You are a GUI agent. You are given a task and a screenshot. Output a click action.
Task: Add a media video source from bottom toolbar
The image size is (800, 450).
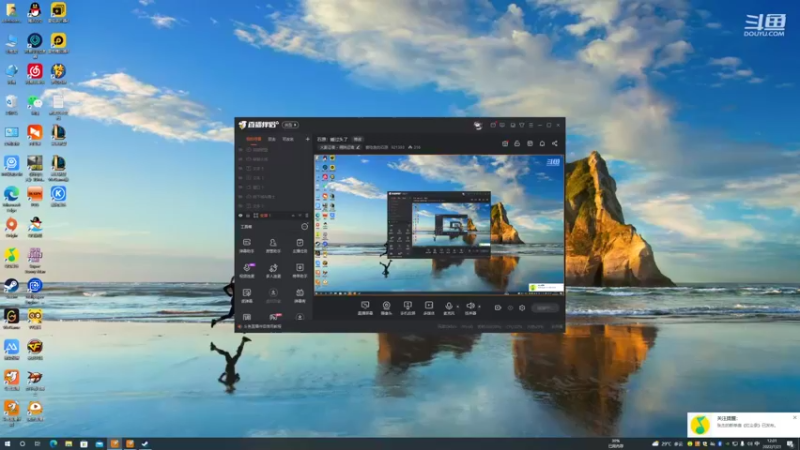pyautogui.click(x=429, y=306)
